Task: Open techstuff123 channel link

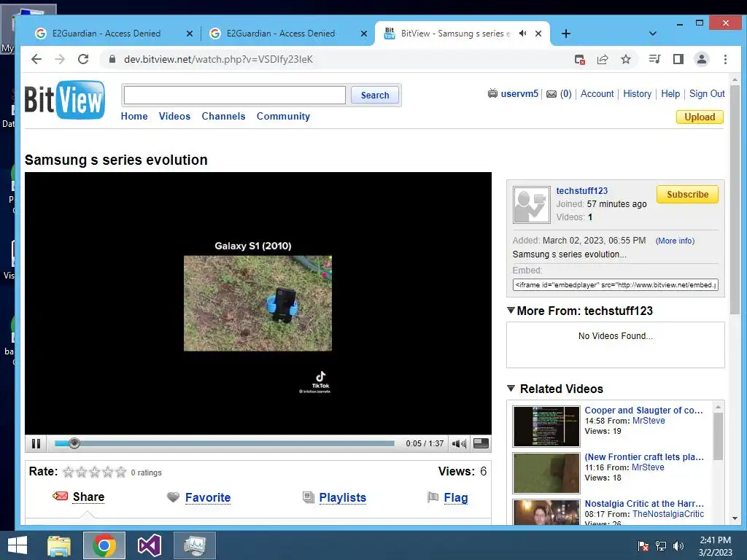Action: pos(581,191)
